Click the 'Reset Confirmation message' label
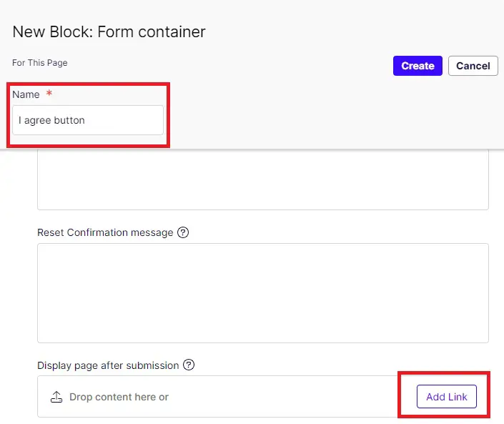Screen dimensions: 504x424 click(x=105, y=232)
